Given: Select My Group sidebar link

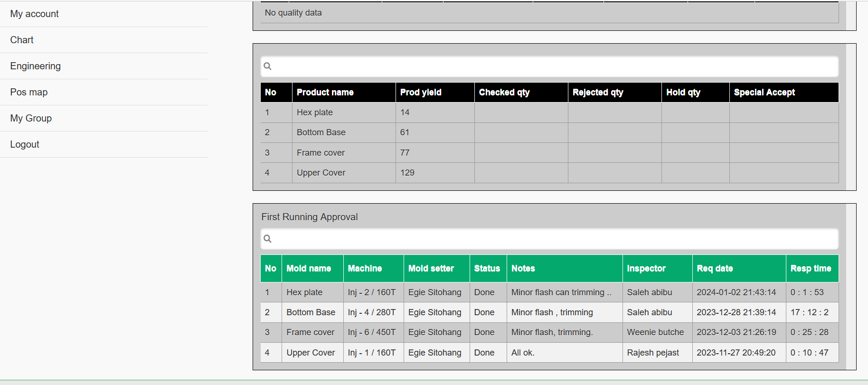Looking at the screenshot, I should [31, 118].
